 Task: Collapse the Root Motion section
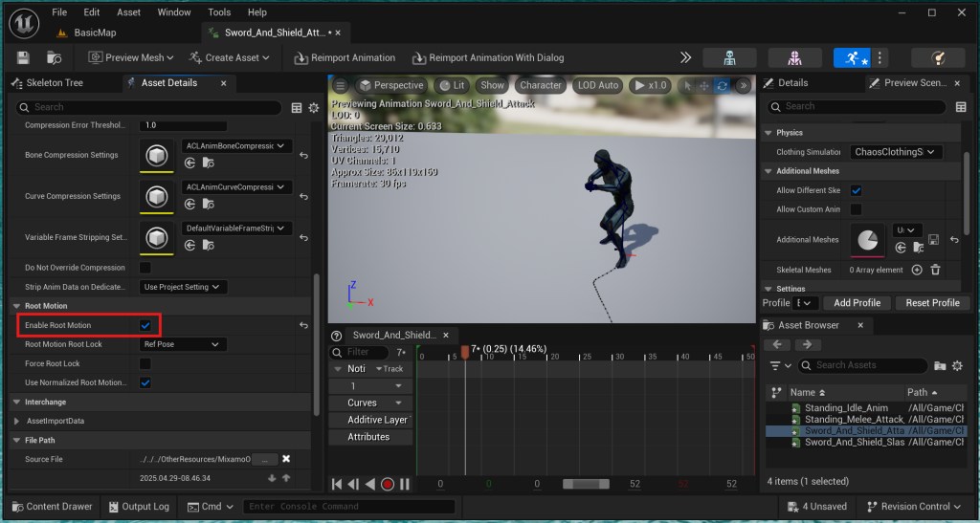pos(17,306)
